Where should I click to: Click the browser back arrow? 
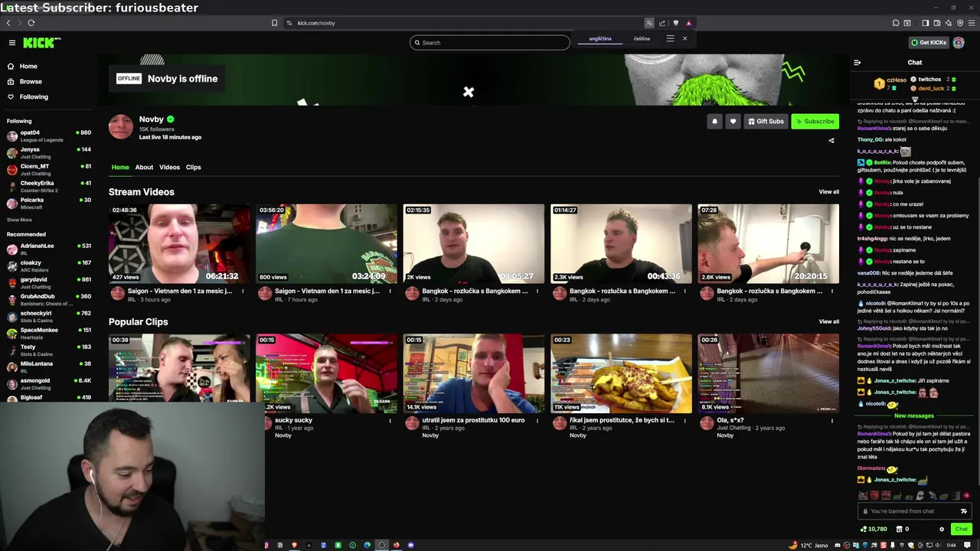[x=8, y=23]
